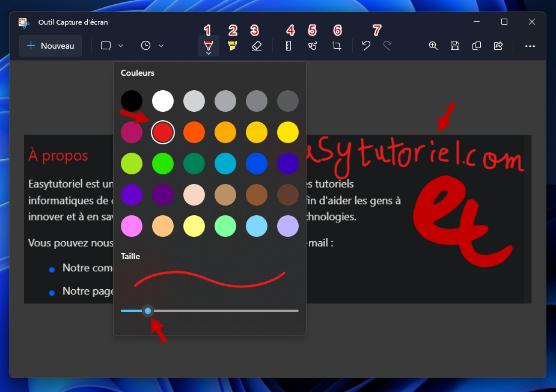
Task: Share the capture
Action: click(x=498, y=46)
